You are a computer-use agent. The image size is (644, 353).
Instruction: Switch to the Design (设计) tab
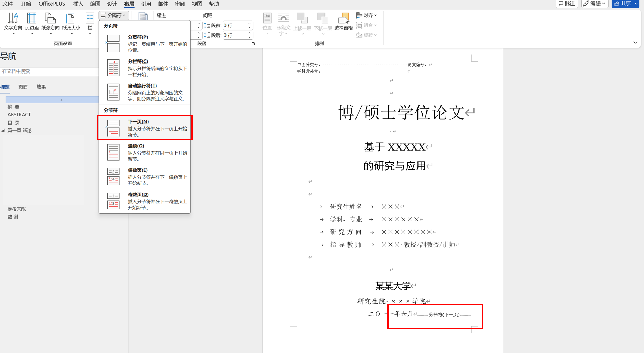click(112, 4)
